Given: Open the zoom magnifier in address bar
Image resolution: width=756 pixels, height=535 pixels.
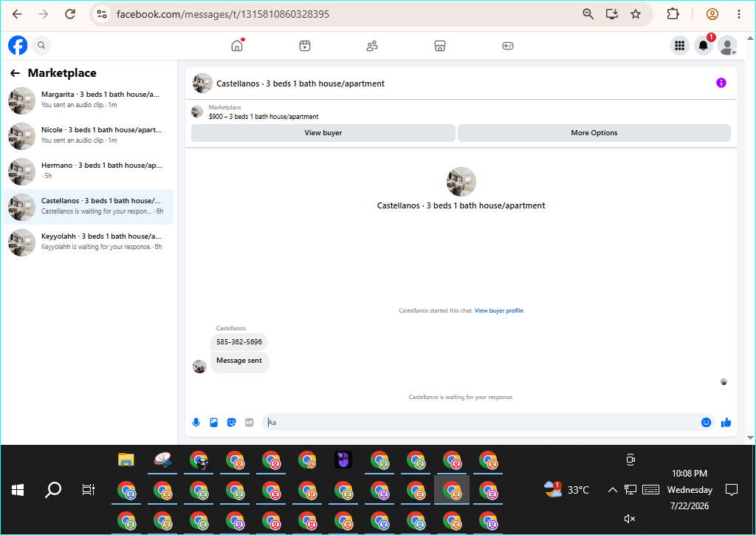Looking at the screenshot, I should (588, 14).
